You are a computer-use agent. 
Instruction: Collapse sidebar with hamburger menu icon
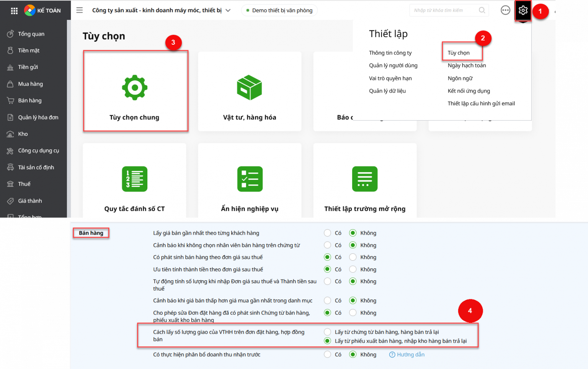(80, 10)
